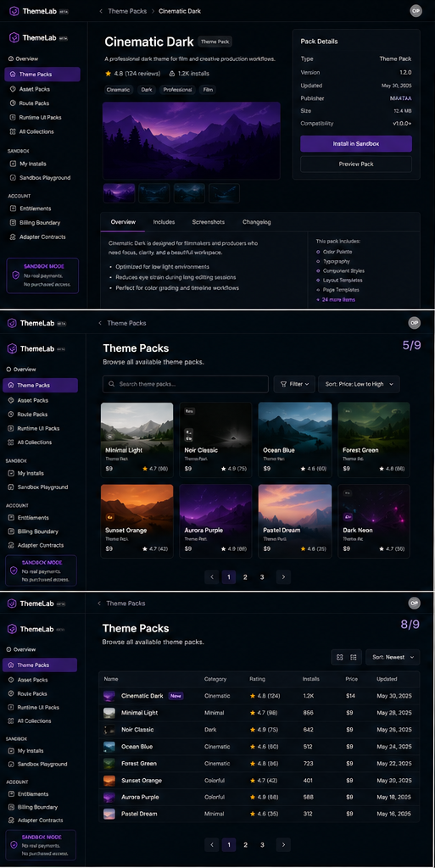Open the Filter dropdown
The image size is (435, 868).
pos(294,384)
